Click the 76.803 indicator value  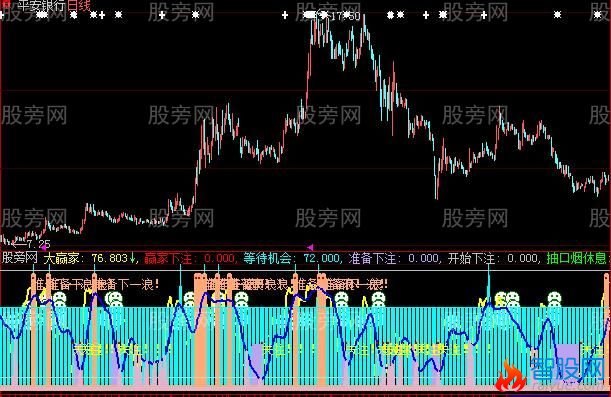point(110,258)
